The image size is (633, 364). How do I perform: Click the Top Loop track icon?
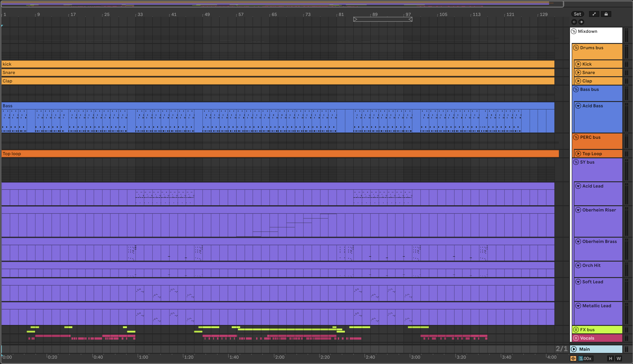(578, 153)
